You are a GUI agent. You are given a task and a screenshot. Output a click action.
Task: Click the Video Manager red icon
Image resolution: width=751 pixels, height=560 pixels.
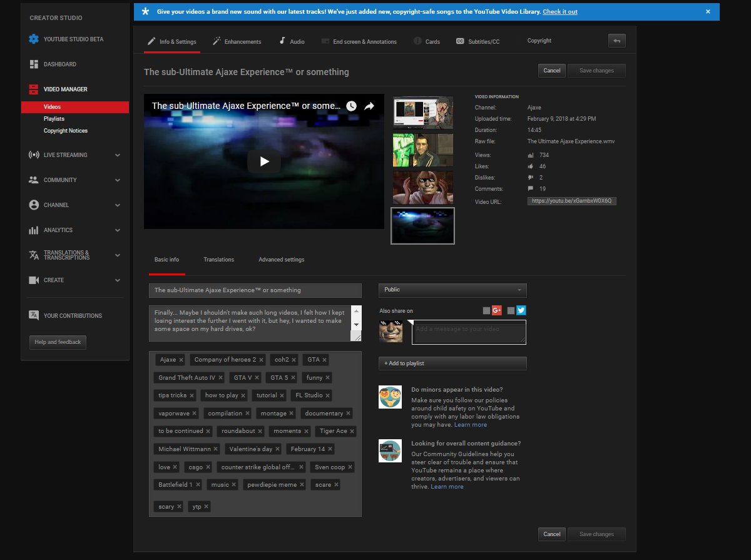coord(34,89)
